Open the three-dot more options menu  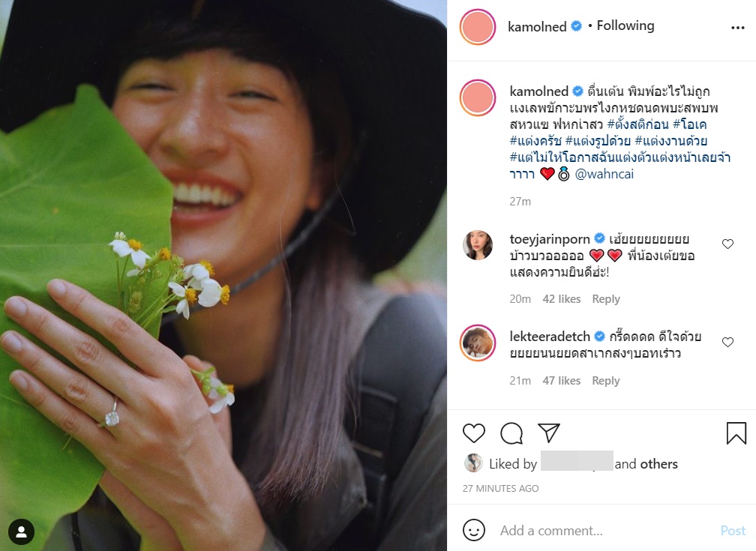click(x=737, y=28)
